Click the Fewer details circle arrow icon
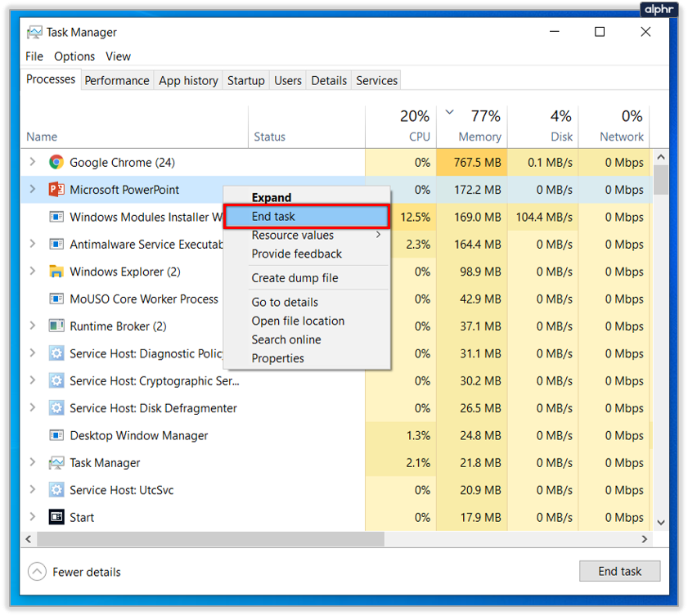 37,571
